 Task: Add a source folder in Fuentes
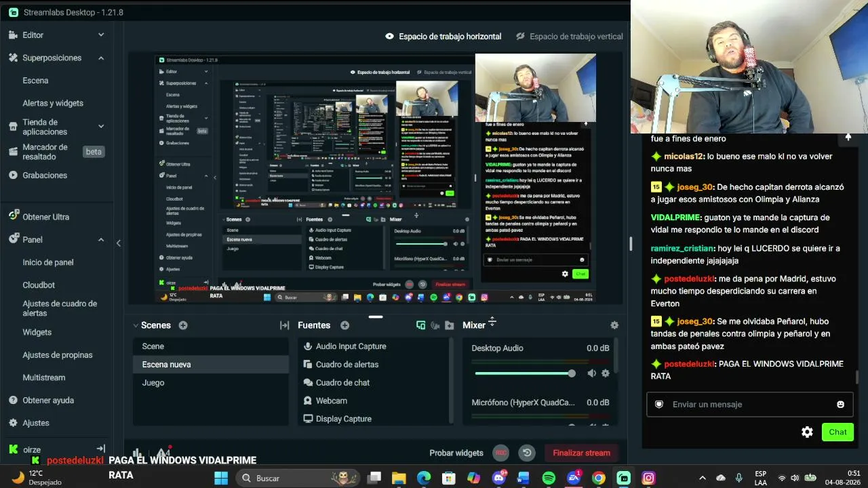click(x=450, y=325)
